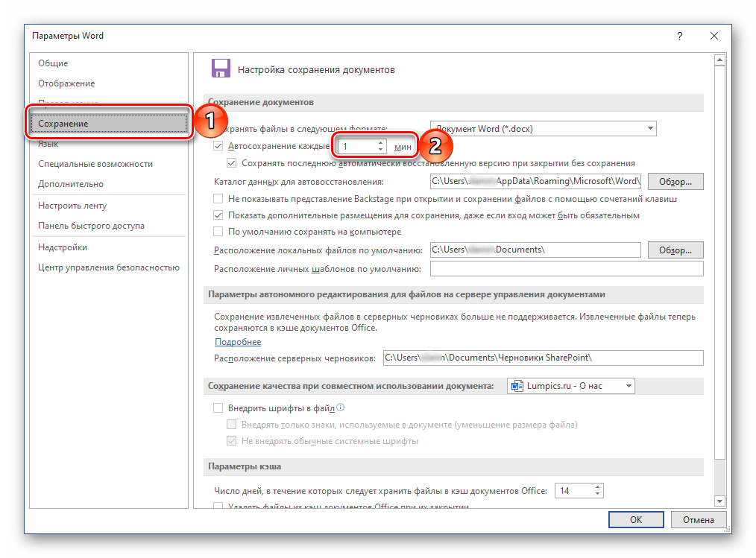
Task: Click the server drafts location field
Action: point(544,358)
